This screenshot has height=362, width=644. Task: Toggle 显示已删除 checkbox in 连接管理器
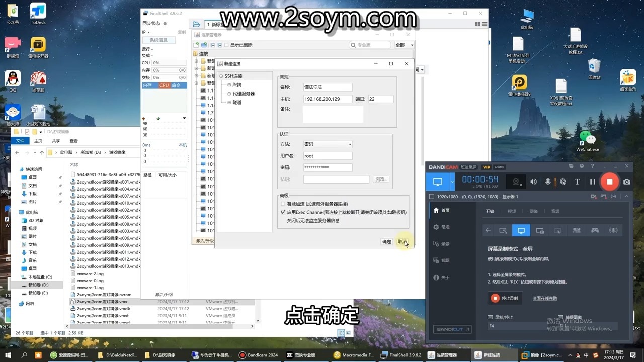coord(226,45)
